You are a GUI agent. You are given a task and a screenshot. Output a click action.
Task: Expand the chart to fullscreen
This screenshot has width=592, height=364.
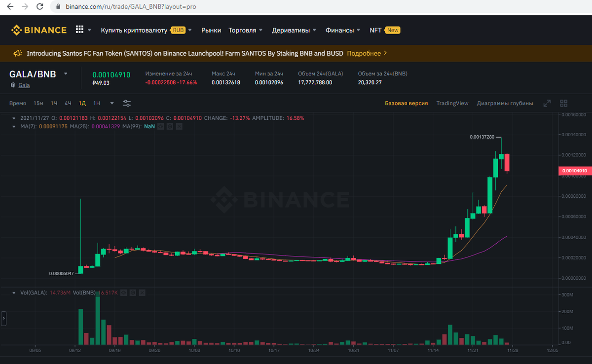547,103
